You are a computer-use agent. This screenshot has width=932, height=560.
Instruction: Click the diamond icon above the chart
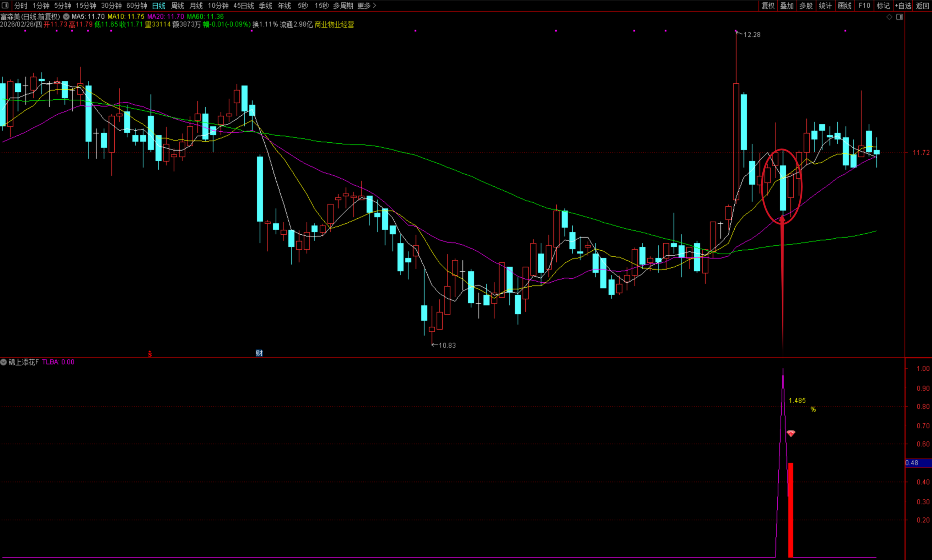(889, 17)
